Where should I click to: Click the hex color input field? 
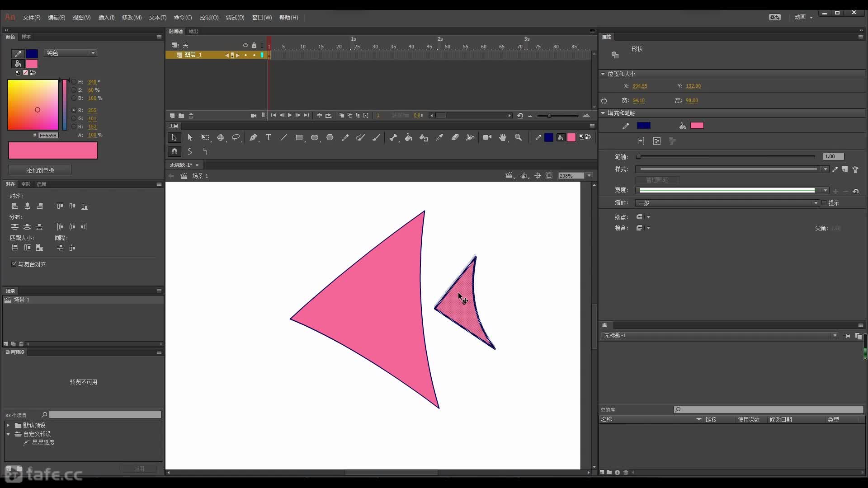[48, 135]
